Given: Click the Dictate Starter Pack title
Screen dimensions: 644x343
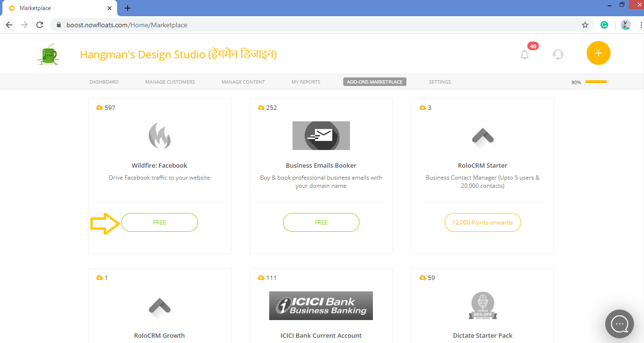Looking at the screenshot, I should click(x=483, y=336).
